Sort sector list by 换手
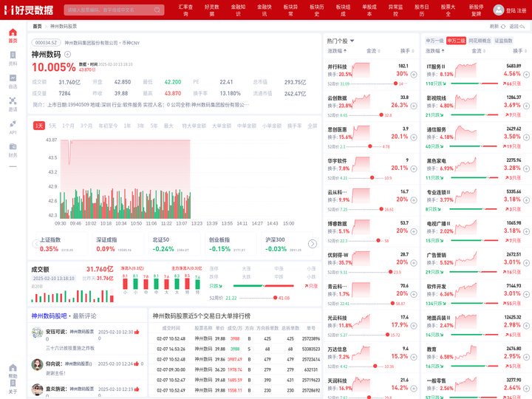This screenshot has height=399, width=532. click(x=520, y=51)
